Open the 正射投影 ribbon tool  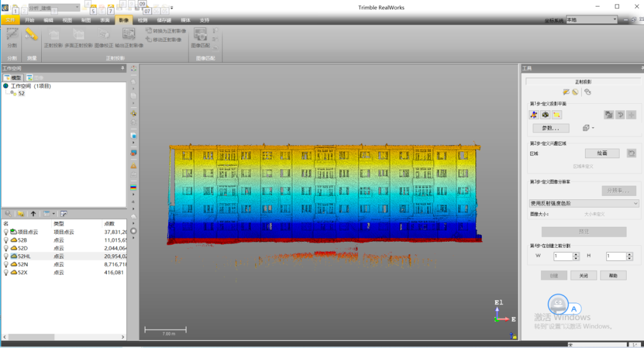(x=54, y=39)
